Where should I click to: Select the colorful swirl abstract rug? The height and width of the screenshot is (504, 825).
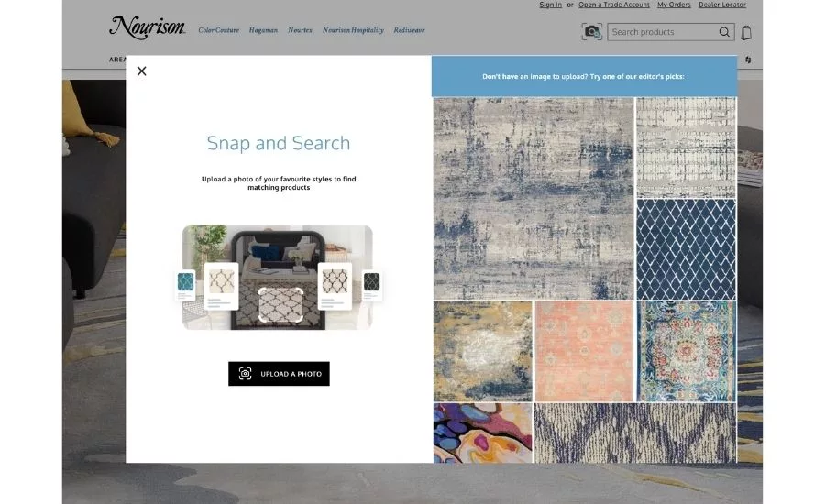point(482,433)
